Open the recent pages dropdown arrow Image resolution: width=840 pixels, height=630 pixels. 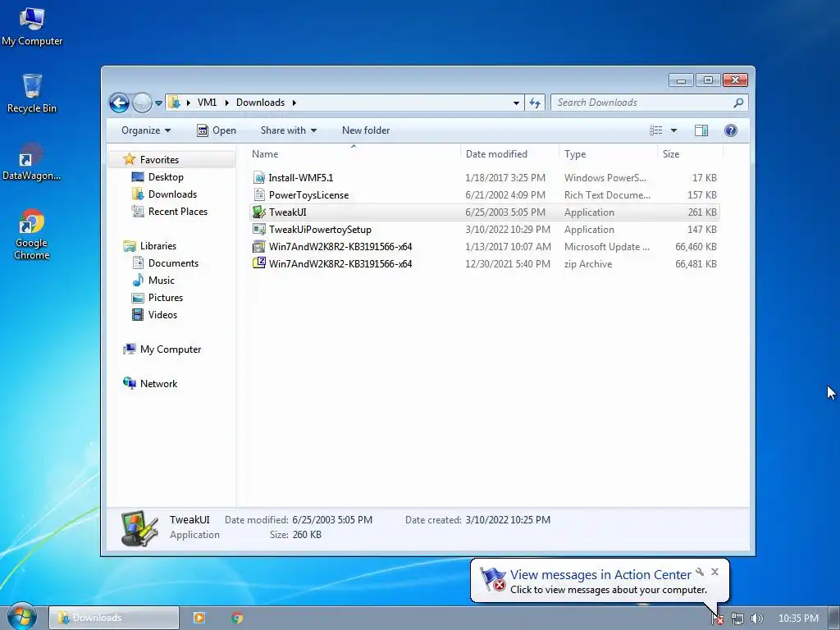158,103
